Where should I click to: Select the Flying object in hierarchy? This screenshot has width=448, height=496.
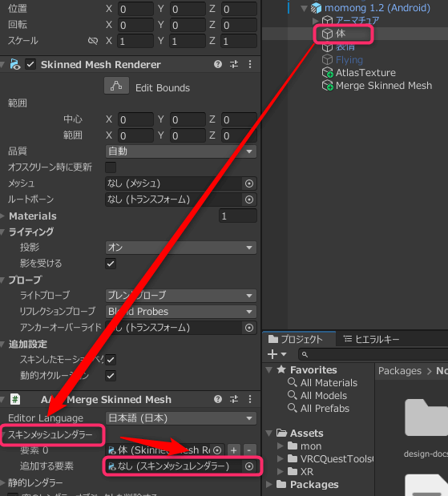(349, 60)
